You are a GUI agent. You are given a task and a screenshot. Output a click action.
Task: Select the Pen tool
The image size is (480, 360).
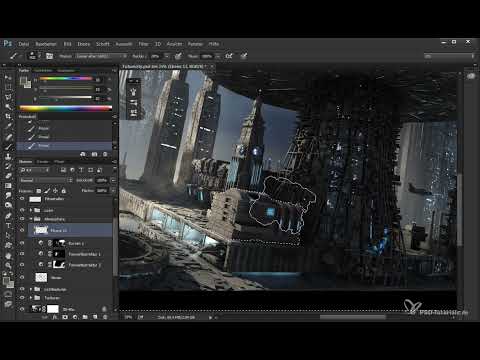click(x=8, y=216)
